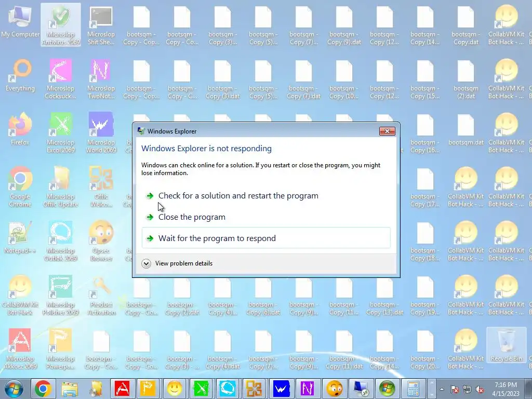Click the remote desktop computer taskbar icon
Viewport: 532px width, 399px height.
361,389
